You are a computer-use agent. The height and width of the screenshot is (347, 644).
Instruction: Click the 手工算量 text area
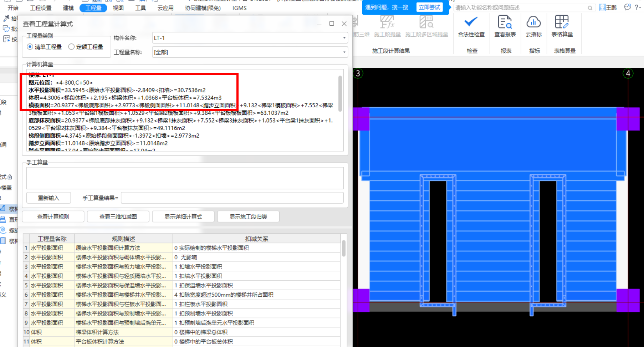tap(185, 178)
